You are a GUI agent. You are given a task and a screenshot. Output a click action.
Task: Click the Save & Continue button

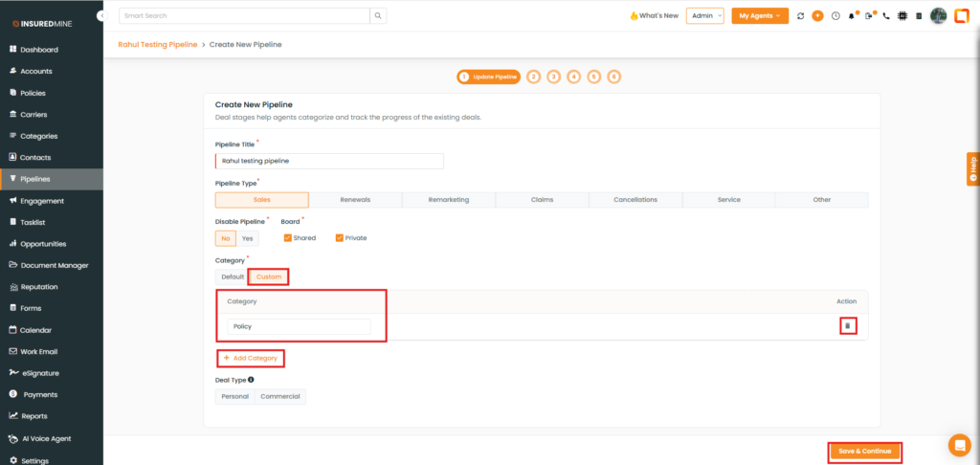pos(865,452)
